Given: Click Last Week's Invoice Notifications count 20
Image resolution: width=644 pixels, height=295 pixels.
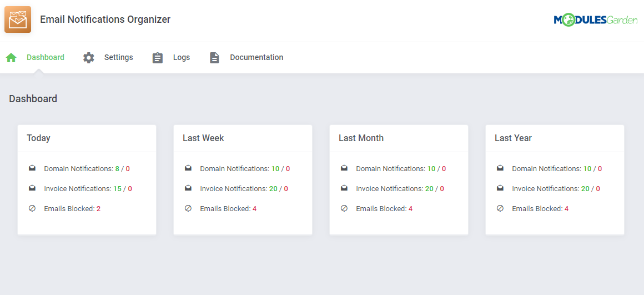Looking at the screenshot, I should (x=274, y=188).
